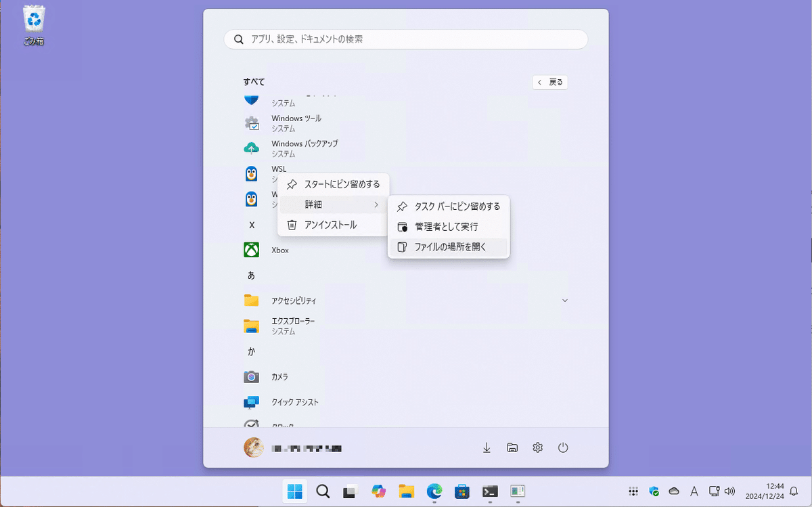Click the アクセシビリティ folder label
Viewport: 812px width, 507px height.
(294, 301)
